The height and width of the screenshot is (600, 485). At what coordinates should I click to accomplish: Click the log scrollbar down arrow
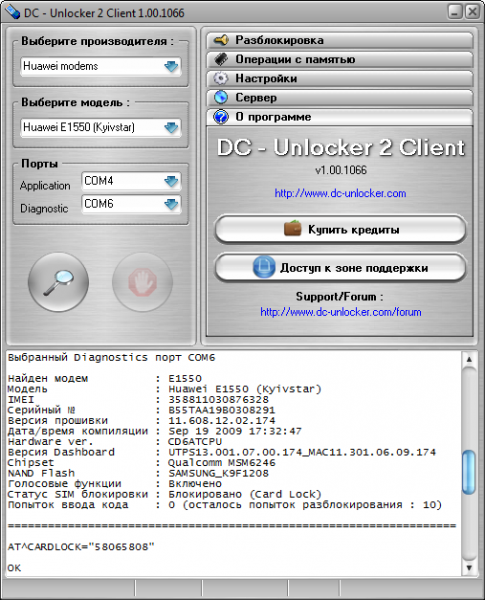pos(469,568)
